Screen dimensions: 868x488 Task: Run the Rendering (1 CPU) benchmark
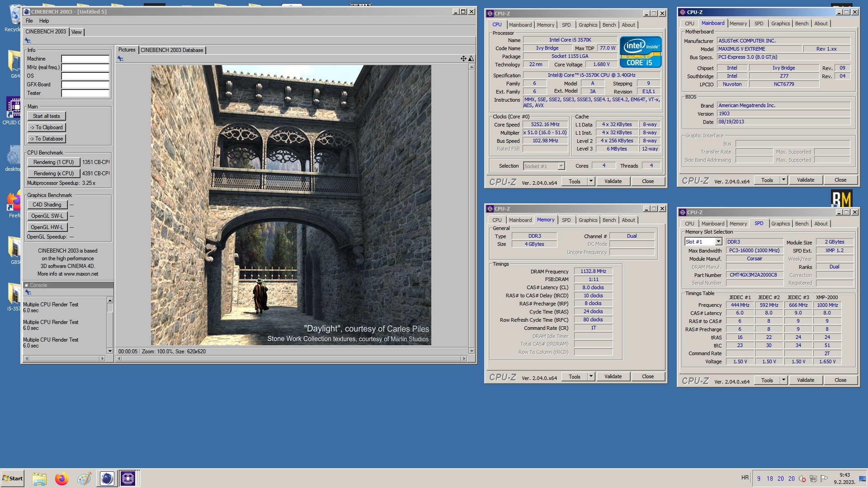click(x=53, y=162)
